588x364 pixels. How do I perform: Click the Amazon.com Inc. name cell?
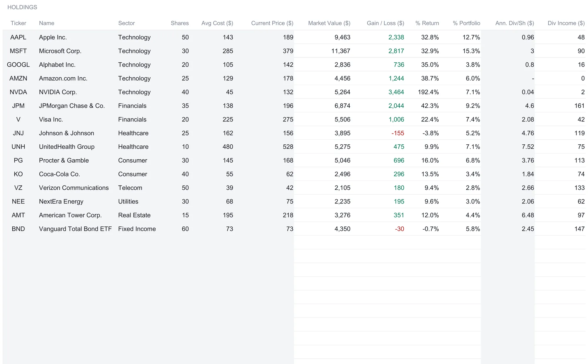[x=63, y=79]
